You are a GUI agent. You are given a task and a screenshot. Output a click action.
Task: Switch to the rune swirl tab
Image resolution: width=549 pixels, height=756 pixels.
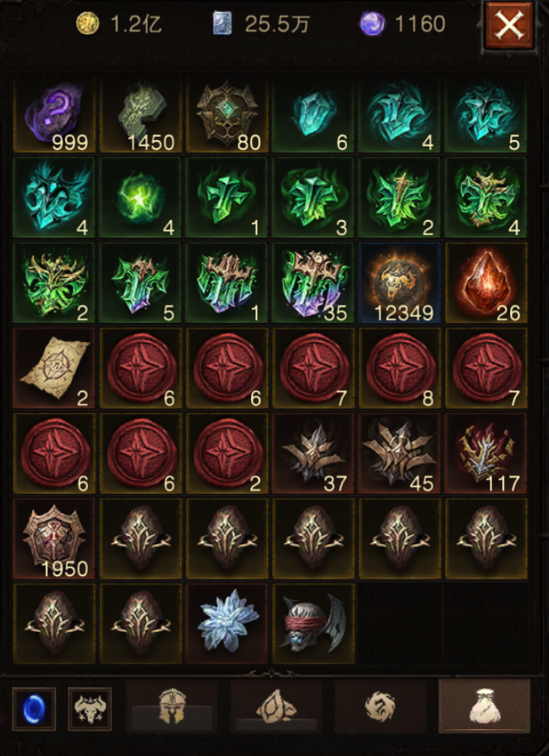click(380, 706)
